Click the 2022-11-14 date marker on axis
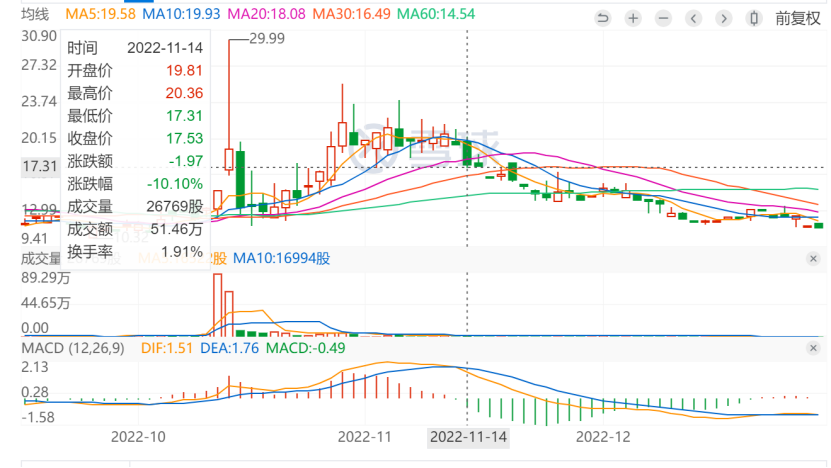The height and width of the screenshot is (468, 831). (467, 437)
